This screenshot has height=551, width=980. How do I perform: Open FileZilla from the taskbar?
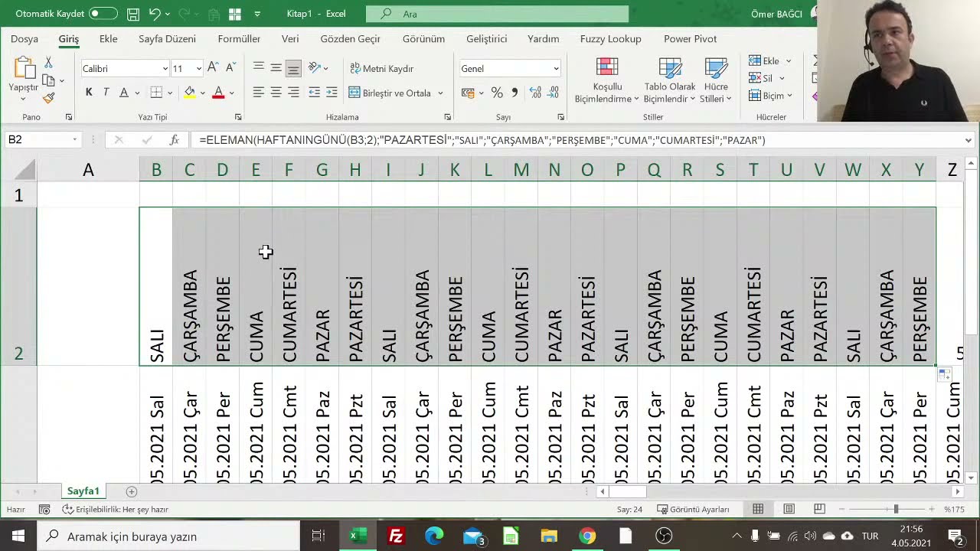pos(396,536)
